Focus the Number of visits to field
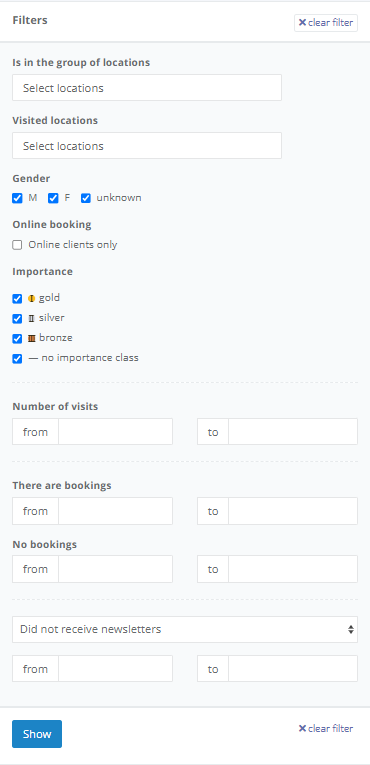Viewport: 370px width, 765px height. [x=293, y=432]
